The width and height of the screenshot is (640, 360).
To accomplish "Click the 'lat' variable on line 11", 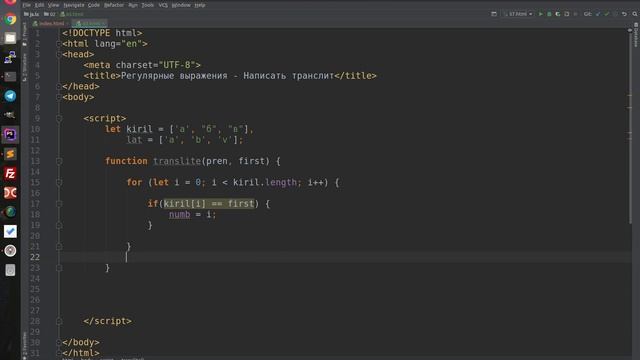I will coord(134,140).
